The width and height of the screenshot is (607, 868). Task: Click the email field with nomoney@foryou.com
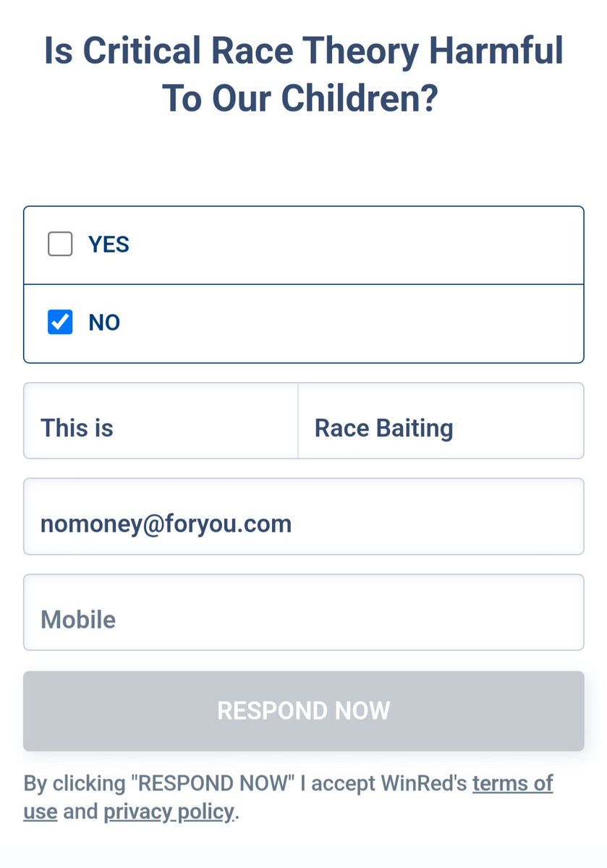click(x=303, y=523)
